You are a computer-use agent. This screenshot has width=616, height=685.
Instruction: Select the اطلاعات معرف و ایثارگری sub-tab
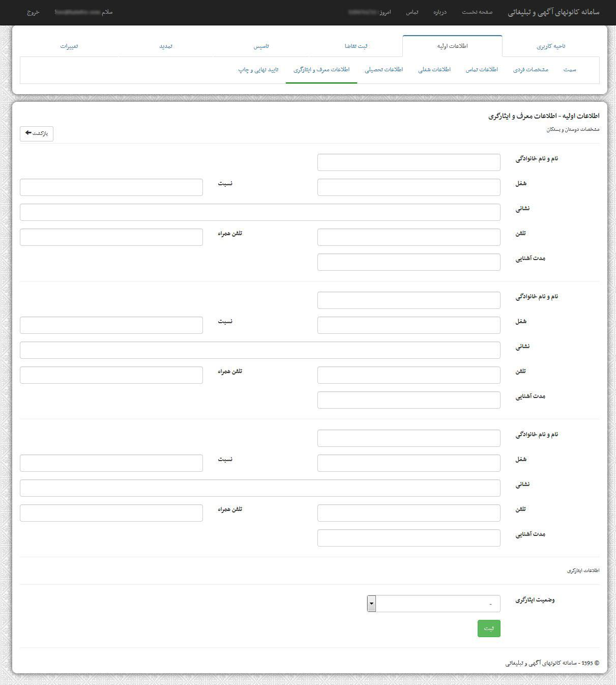coord(321,70)
